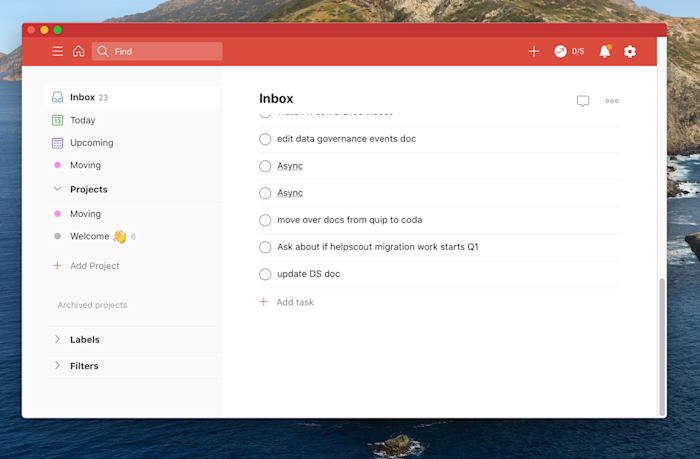Click the Today calendar icon
Image resolution: width=700 pixels, height=459 pixels.
(58, 120)
